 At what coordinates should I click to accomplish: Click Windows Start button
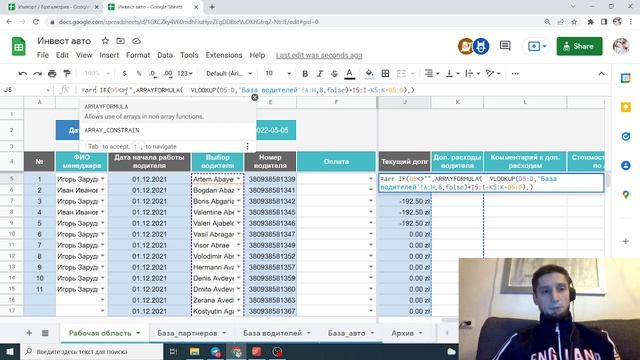(10, 351)
